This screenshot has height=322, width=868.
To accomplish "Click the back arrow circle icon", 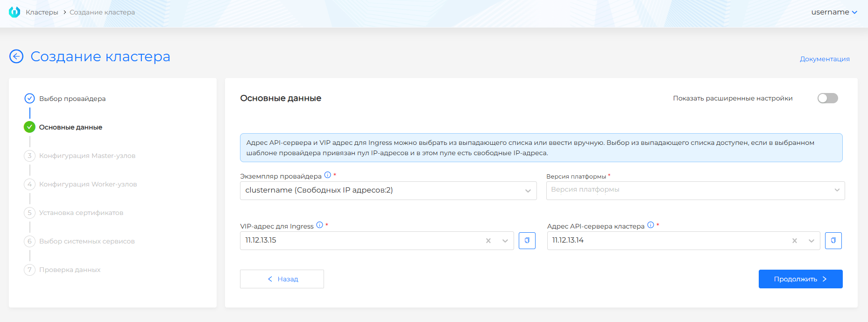I will pyautogui.click(x=16, y=57).
